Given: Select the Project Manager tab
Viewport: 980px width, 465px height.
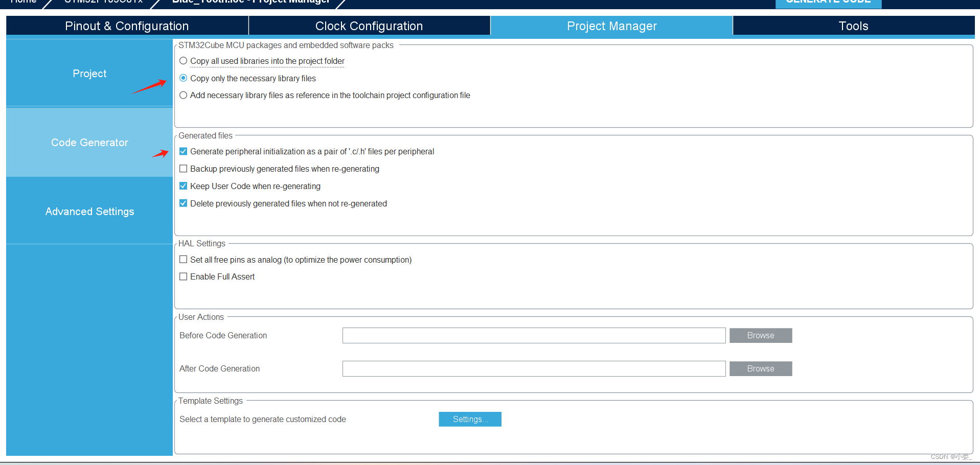Looking at the screenshot, I should click(611, 26).
